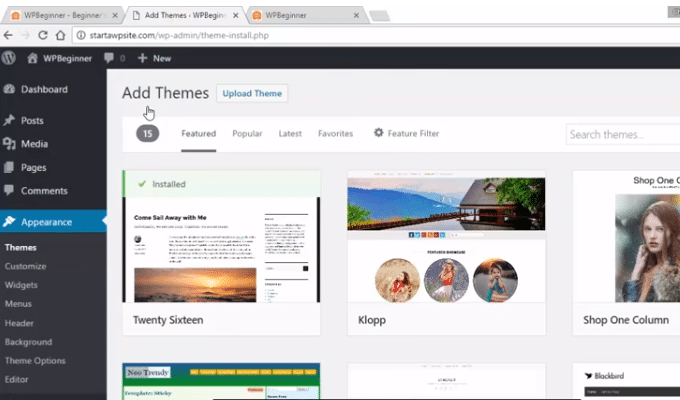Open the Posts pushpin menu

(10, 120)
